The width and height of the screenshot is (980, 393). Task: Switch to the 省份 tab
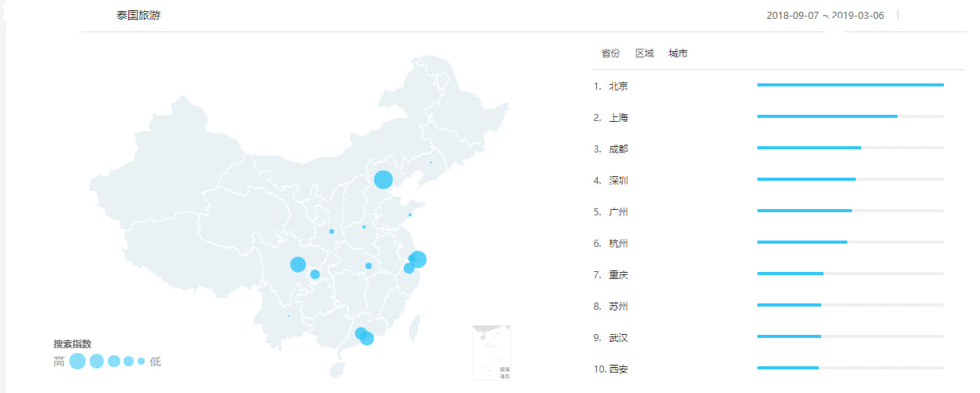[610, 53]
